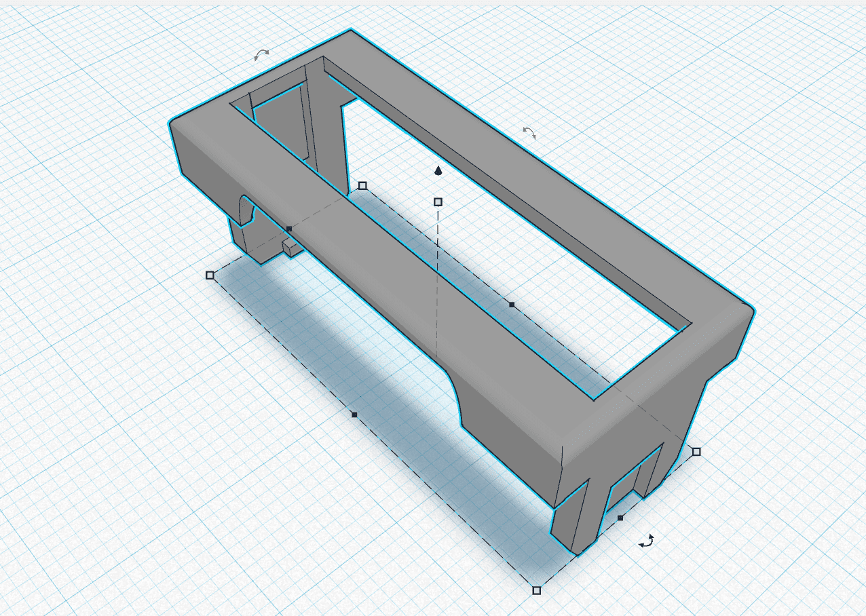Click the midpoint handle on the short edge near the small peg
Screen dimensions: 866x616
289,229
